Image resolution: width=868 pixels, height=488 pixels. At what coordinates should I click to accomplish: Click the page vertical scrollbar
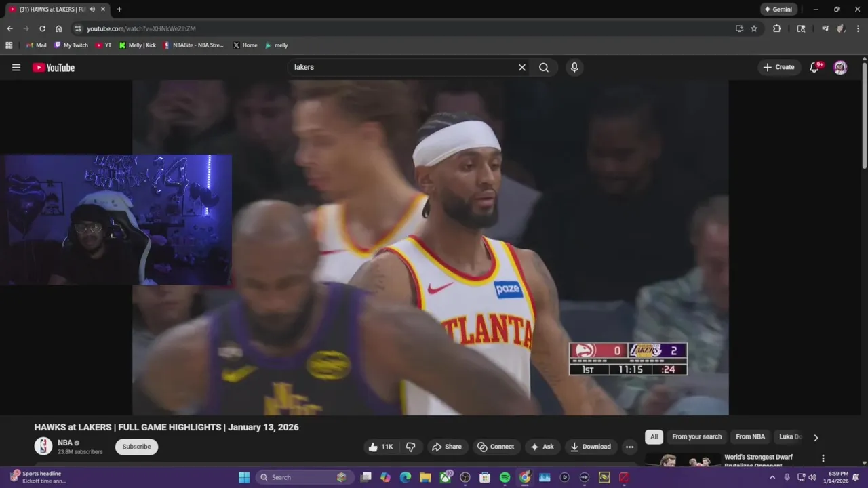click(864, 115)
